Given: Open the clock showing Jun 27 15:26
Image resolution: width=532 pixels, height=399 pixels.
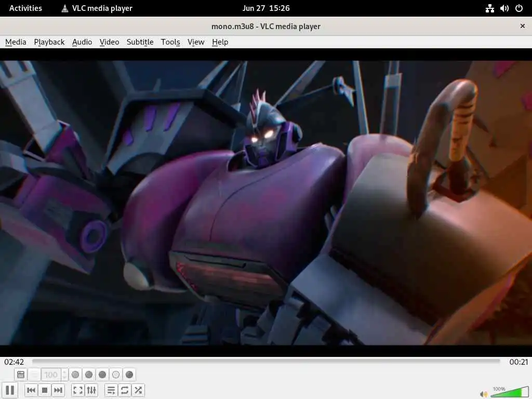Looking at the screenshot, I should click(x=266, y=8).
